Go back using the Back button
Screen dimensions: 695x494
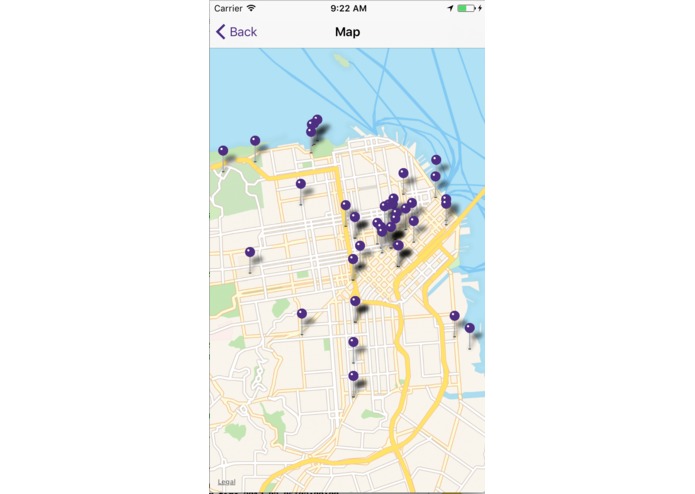[x=236, y=32]
